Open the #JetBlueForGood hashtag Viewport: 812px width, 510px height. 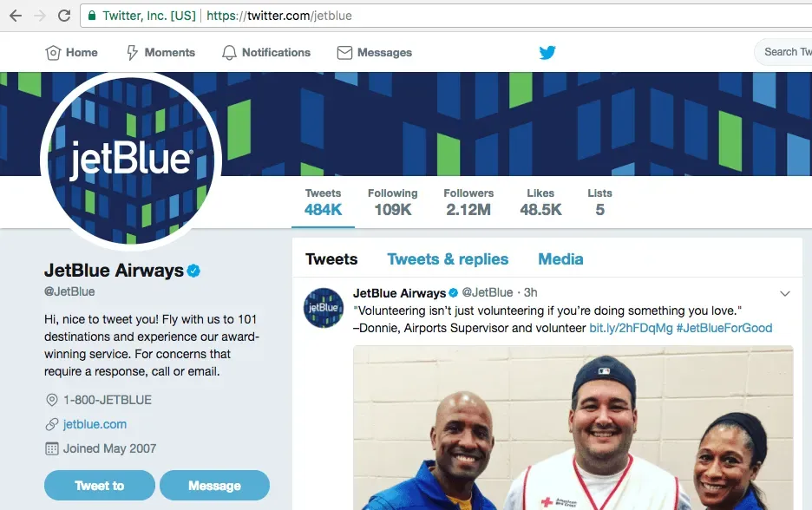click(x=724, y=328)
